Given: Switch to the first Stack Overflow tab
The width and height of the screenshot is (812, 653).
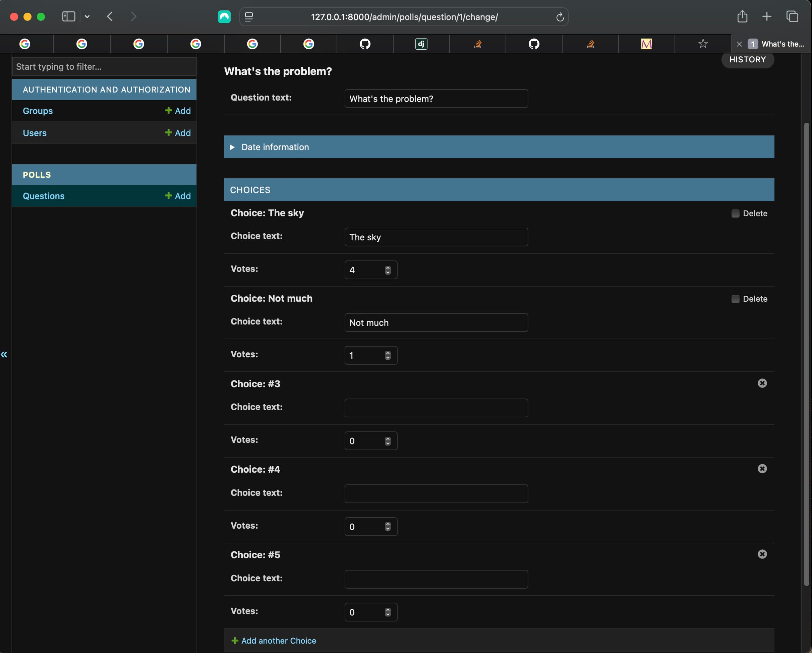Looking at the screenshot, I should click(x=477, y=44).
